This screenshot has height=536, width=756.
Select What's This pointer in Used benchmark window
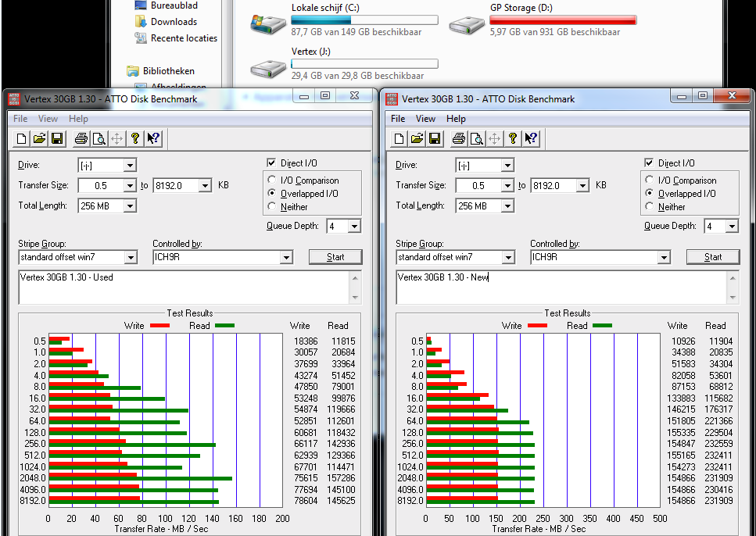(153, 139)
